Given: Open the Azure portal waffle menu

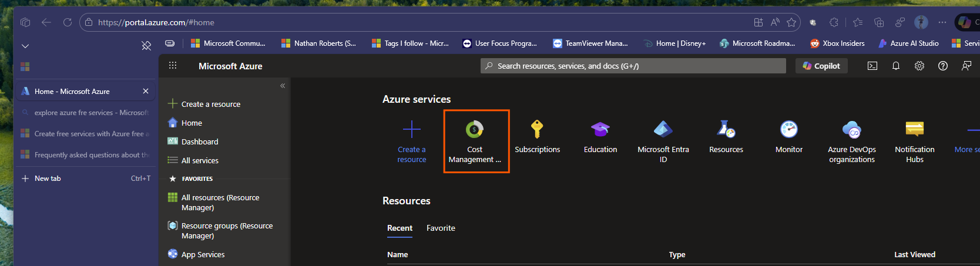Looking at the screenshot, I should tap(173, 66).
